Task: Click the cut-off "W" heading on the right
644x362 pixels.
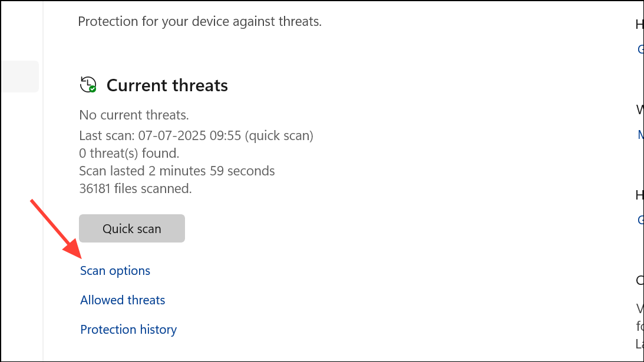Action: click(x=640, y=109)
